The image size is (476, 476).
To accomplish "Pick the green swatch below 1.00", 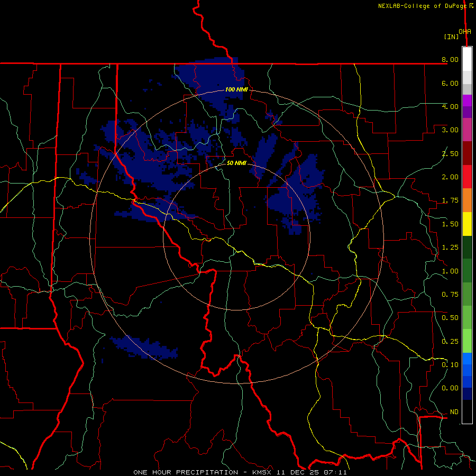I will 467,271.
